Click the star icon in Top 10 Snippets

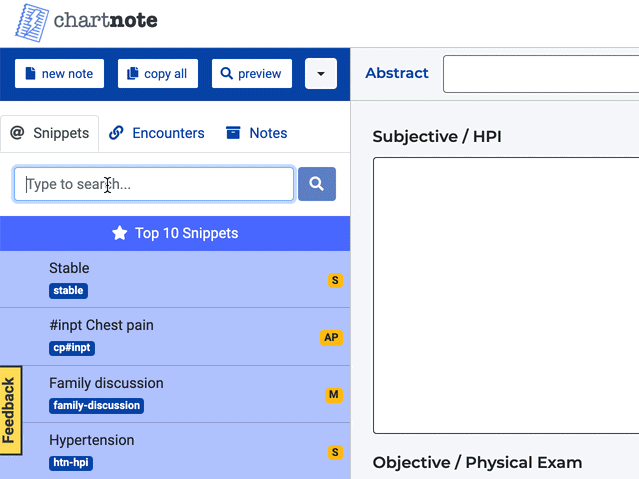tap(120, 233)
